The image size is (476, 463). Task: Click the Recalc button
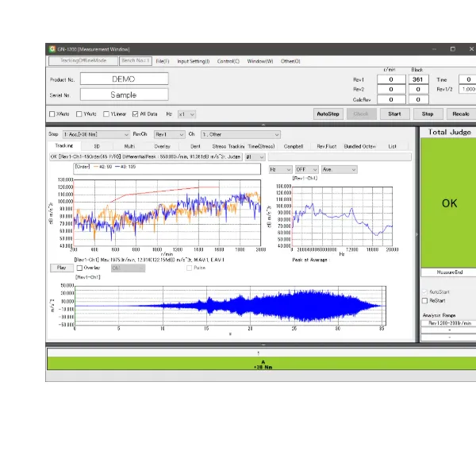461,114
